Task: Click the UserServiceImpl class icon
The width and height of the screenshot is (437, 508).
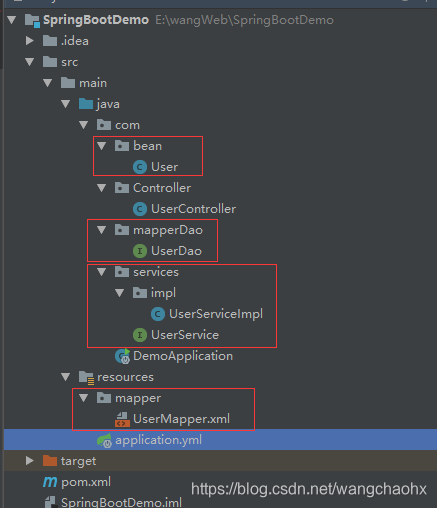Action: point(158,314)
